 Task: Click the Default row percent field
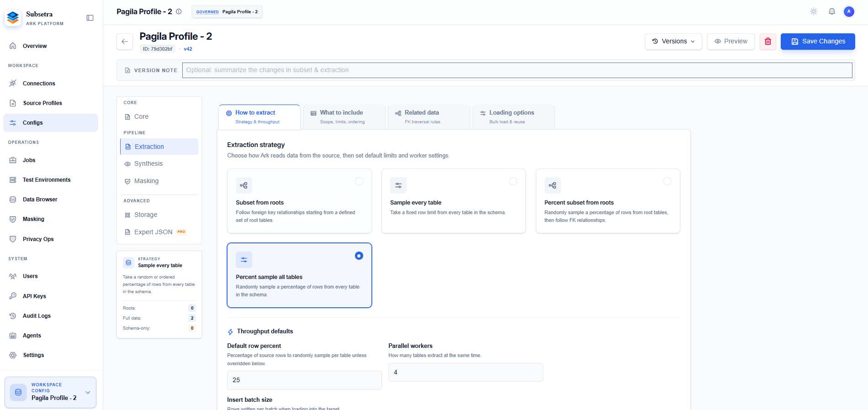pyautogui.click(x=304, y=380)
